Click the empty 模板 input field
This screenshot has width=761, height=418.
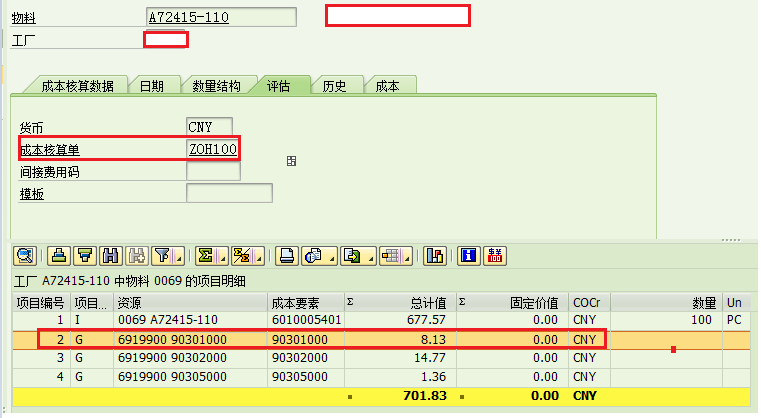point(229,193)
